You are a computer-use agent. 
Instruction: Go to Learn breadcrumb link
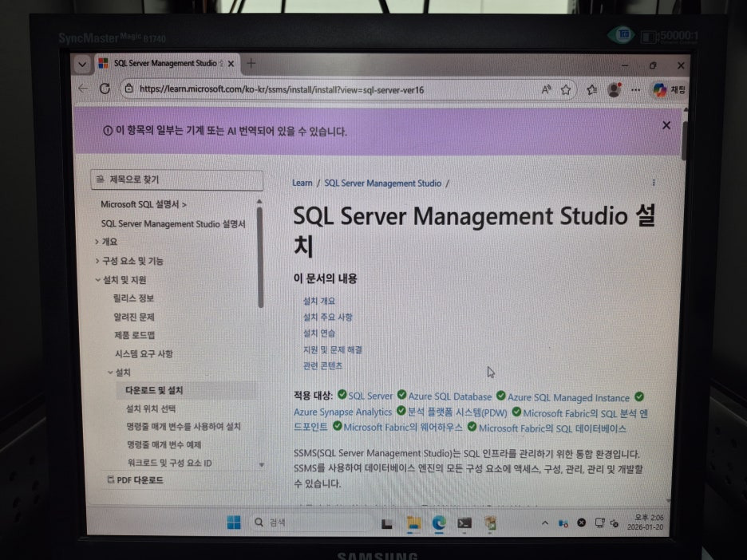(x=302, y=183)
